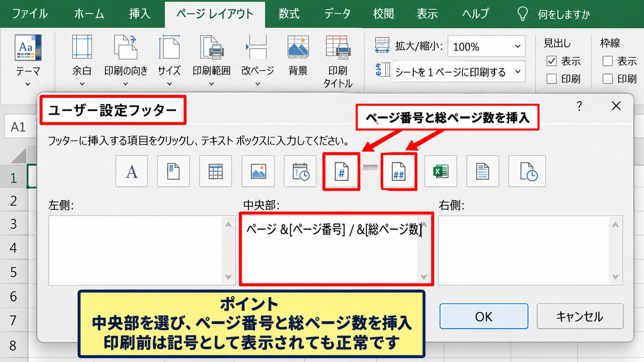The width and height of the screenshot is (644, 362).
Task: Toggle 見出し 印刷 checkbox
Action: click(552, 79)
